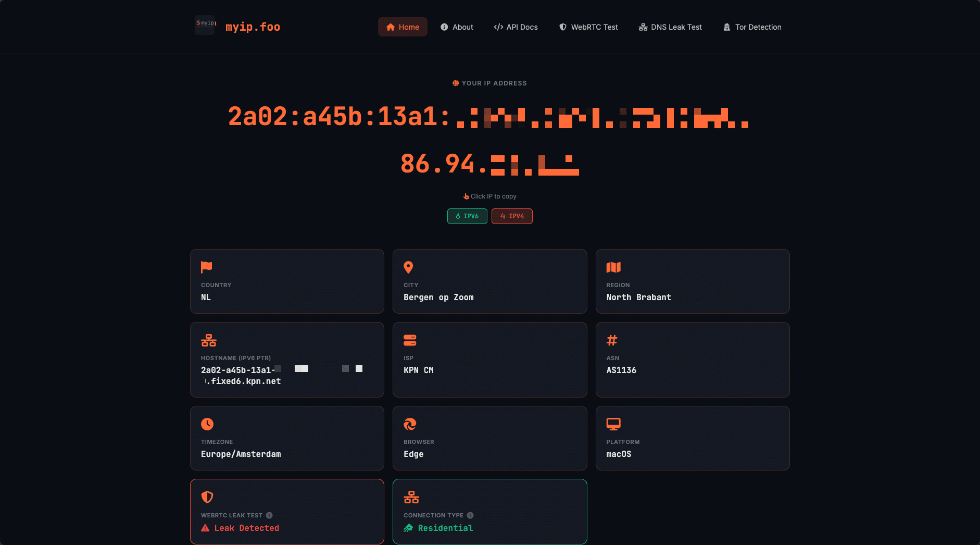The width and height of the screenshot is (980, 545).
Task: Copy the IPv6 address starting 2a02:a45b
Action: tap(488, 116)
